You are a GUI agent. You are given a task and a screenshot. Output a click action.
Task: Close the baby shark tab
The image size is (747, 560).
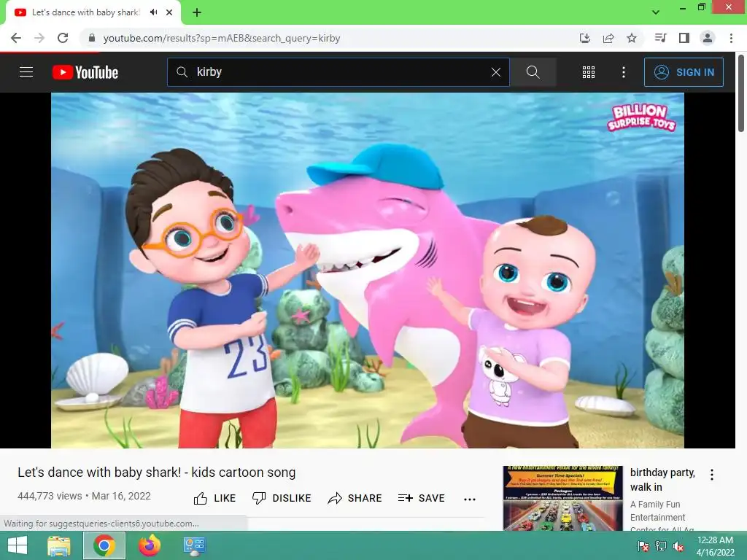click(169, 12)
